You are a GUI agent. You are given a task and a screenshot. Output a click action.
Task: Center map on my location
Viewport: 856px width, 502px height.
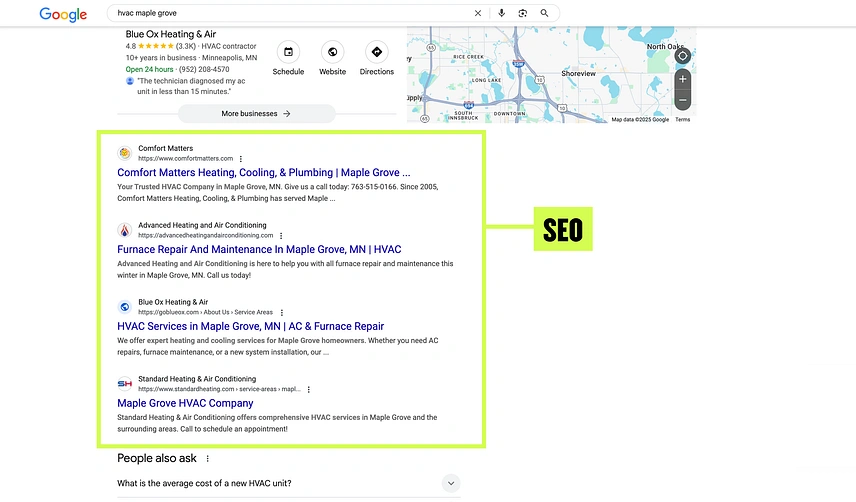[x=682, y=56]
